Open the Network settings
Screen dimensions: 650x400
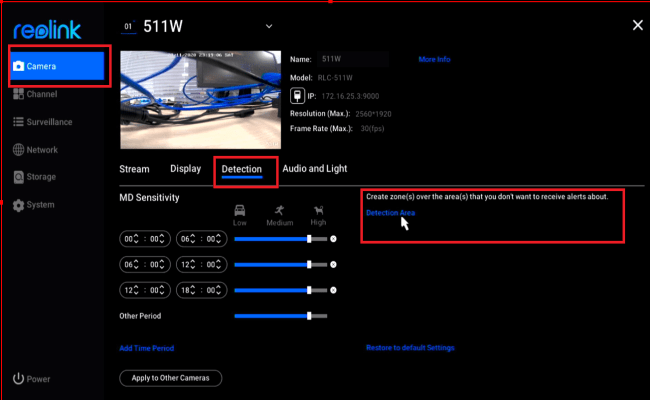click(35, 150)
